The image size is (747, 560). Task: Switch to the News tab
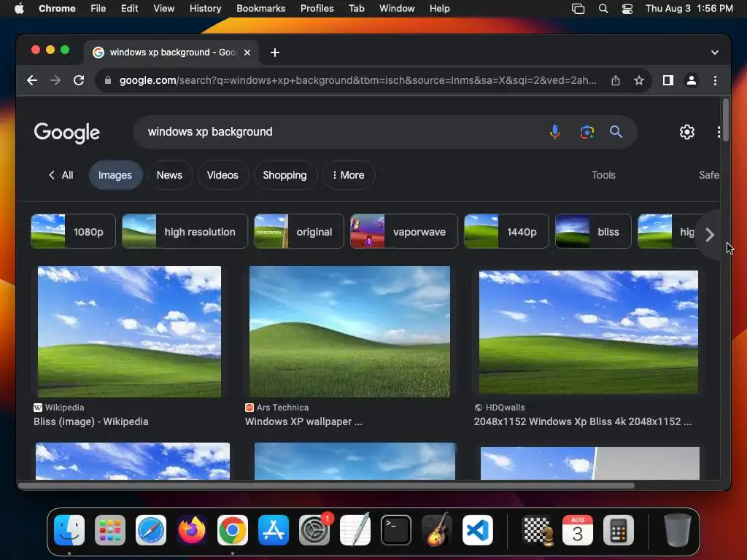tap(169, 175)
